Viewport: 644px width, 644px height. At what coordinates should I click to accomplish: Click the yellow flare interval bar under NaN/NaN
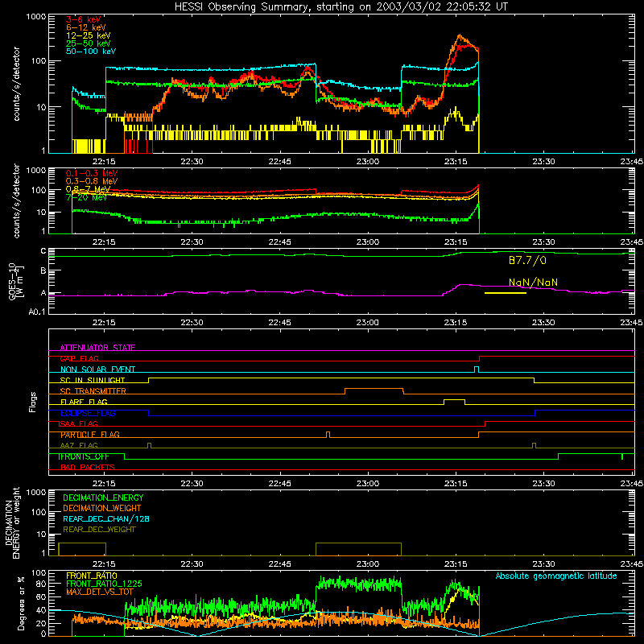506,293
